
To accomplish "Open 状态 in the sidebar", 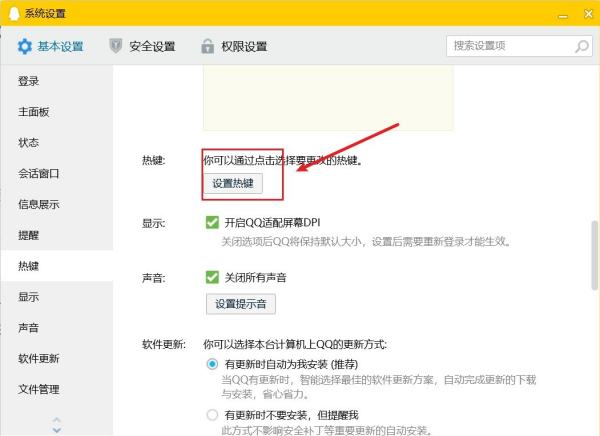I will (57, 143).
